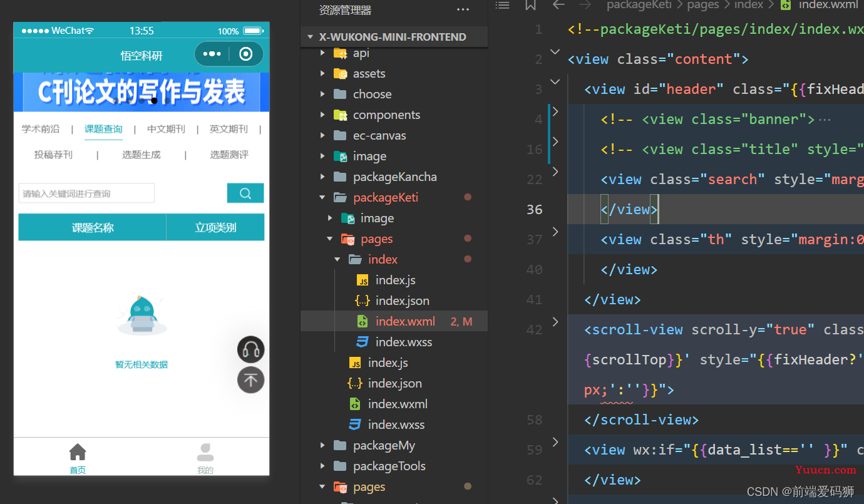The width and height of the screenshot is (864, 504).
Task: Select the 英文期刊 tab
Action: pyautogui.click(x=229, y=129)
